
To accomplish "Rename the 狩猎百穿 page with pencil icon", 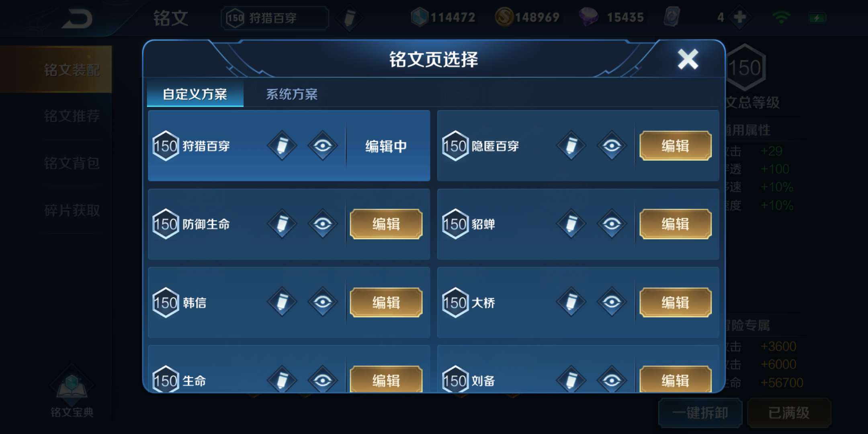I will (x=282, y=145).
